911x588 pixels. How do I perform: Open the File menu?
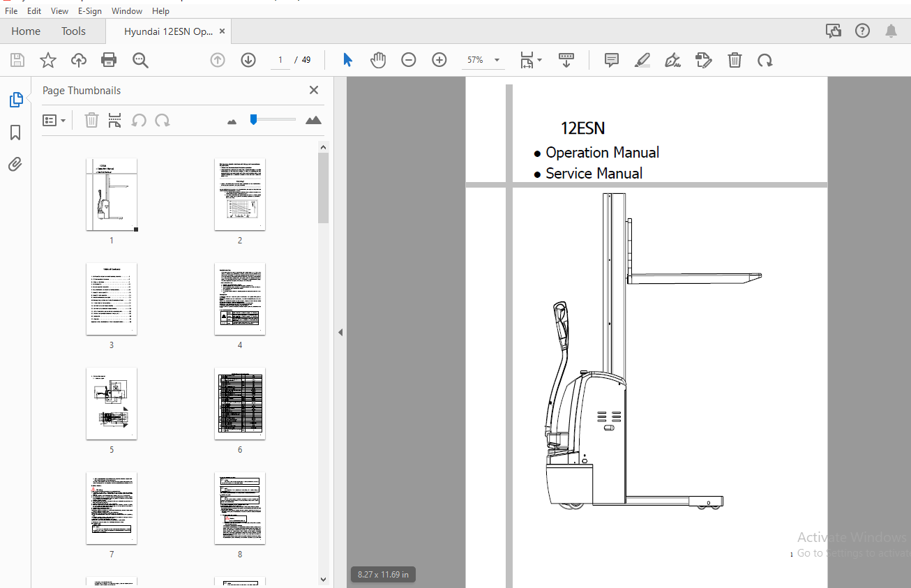11,11
